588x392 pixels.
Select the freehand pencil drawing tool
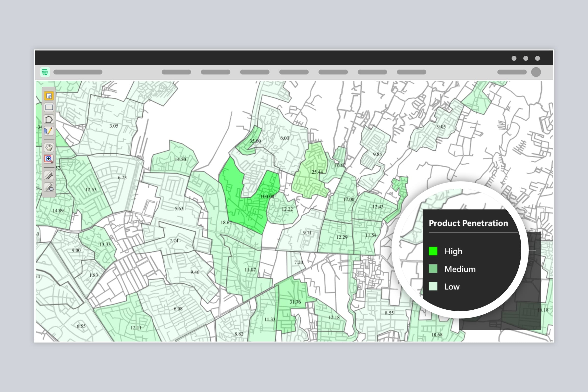(x=49, y=131)
